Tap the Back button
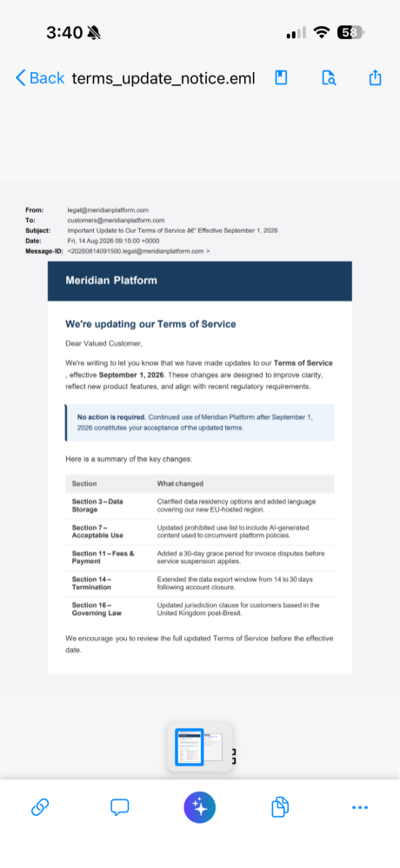Screen dimensions: 400x868 click(x=40, y=78)
